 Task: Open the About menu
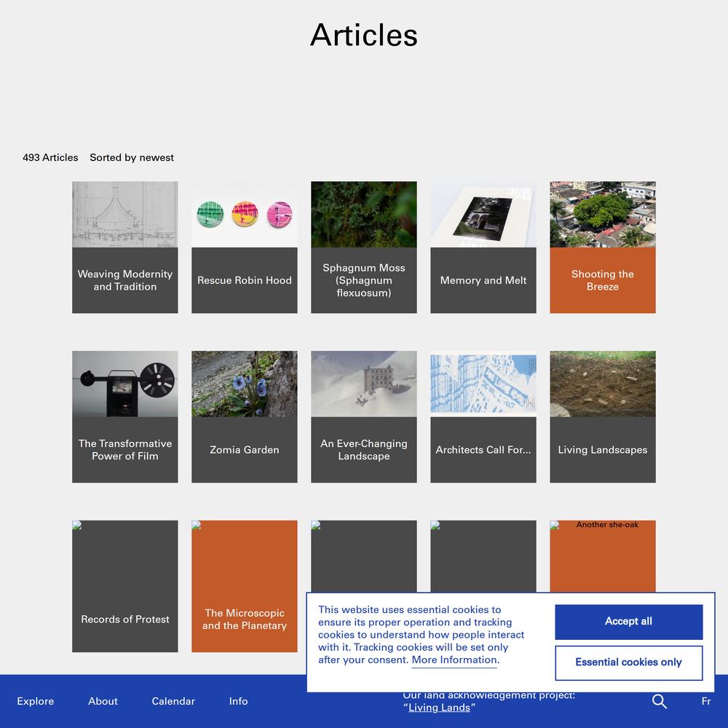coord(103,701)
